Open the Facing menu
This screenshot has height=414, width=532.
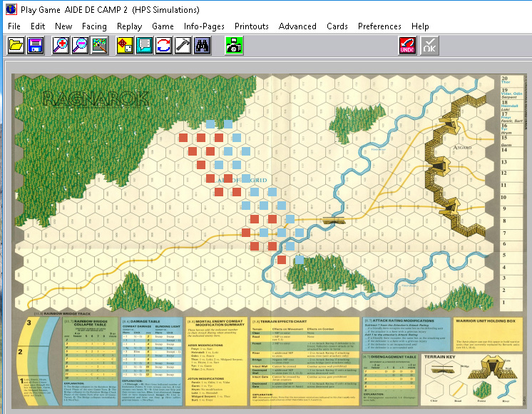tap(94, 26)
